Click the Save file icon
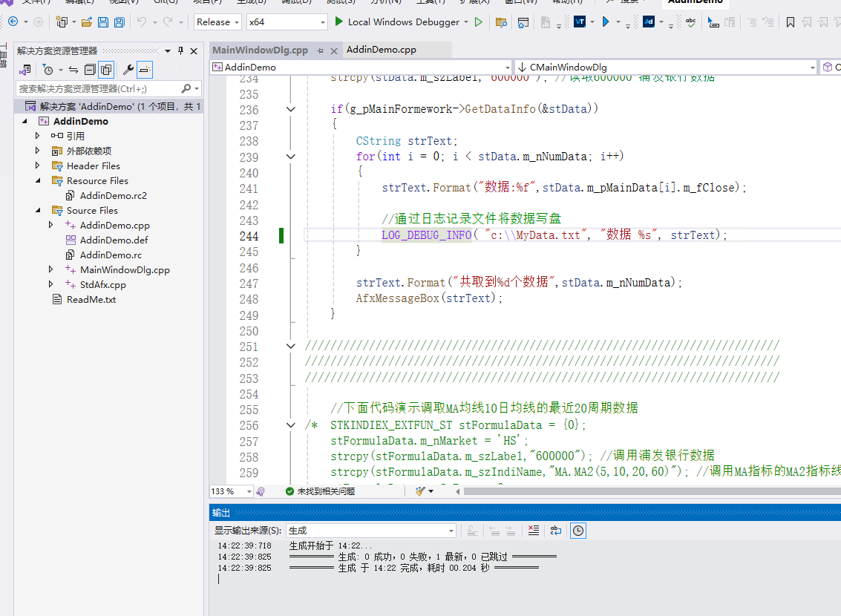This screenshot has width=841, height=616. pos(103,22)
